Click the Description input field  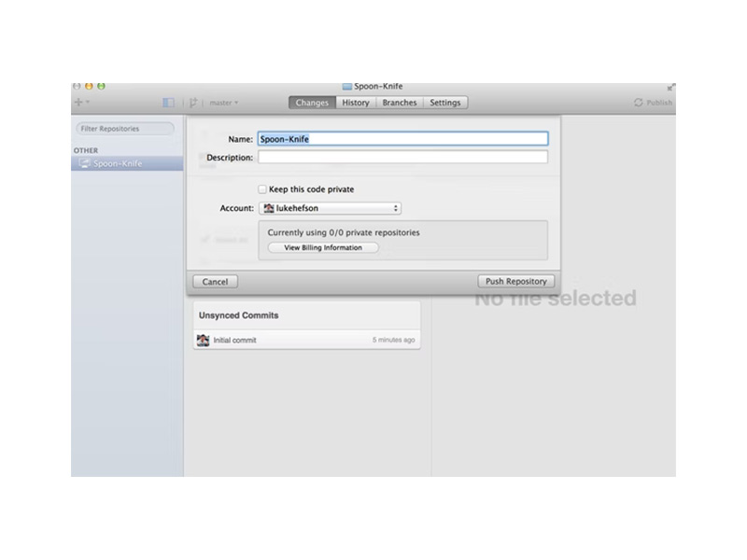coord(403,157)
